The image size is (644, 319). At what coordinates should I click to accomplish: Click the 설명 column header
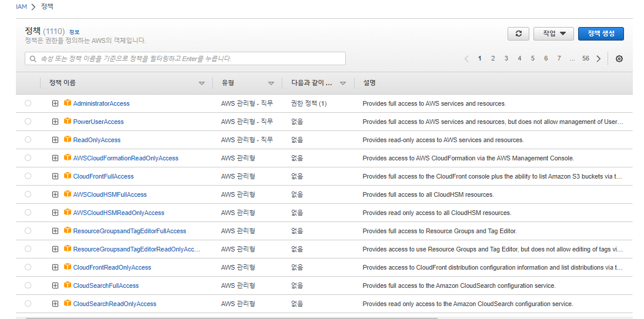[x=369, y=83]
